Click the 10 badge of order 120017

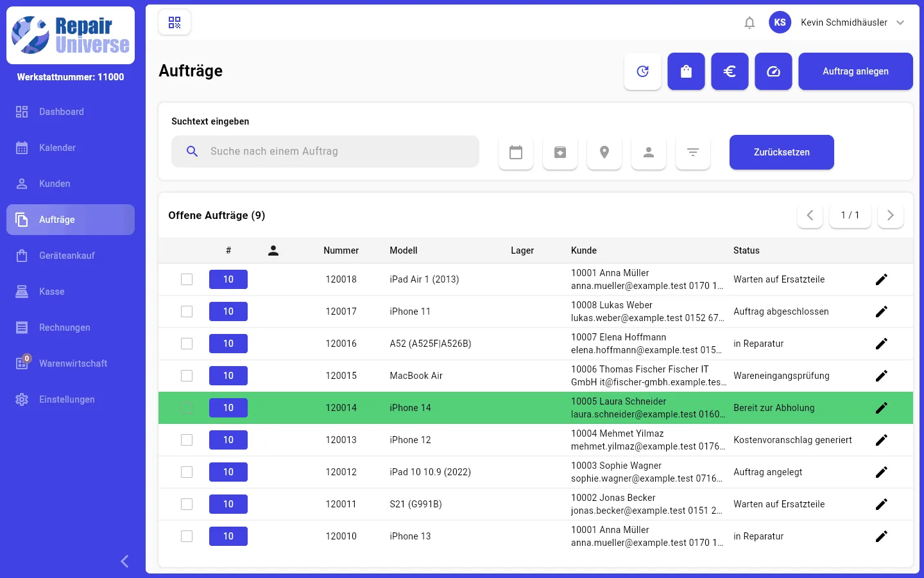(228, 311)
